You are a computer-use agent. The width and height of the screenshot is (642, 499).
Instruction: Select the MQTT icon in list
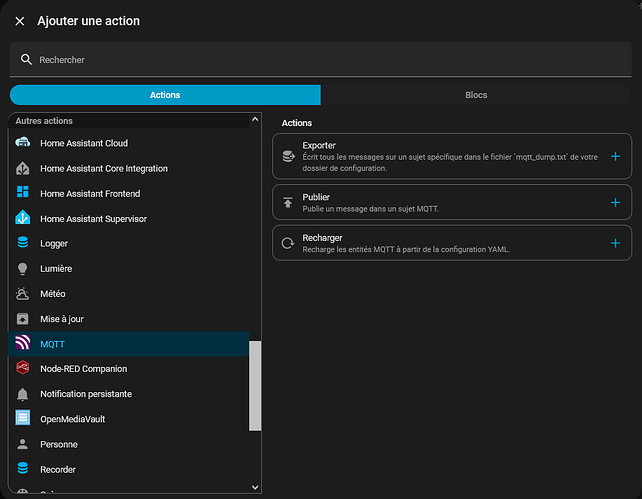[x=23, y=344]
